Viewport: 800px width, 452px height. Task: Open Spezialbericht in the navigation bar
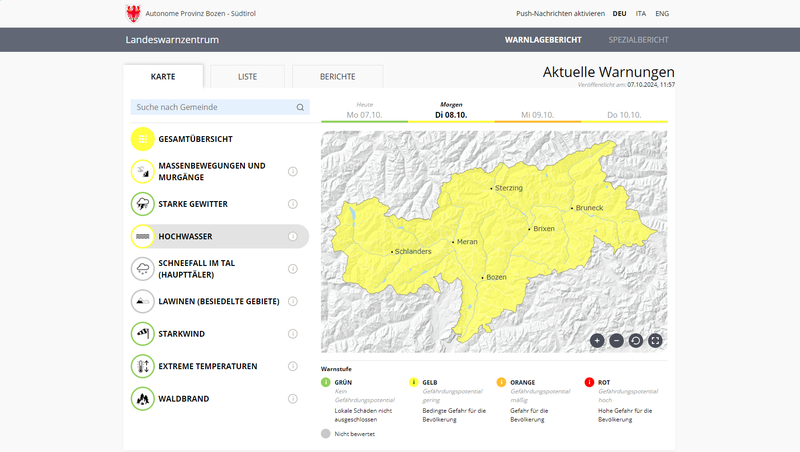coord(638,40)
